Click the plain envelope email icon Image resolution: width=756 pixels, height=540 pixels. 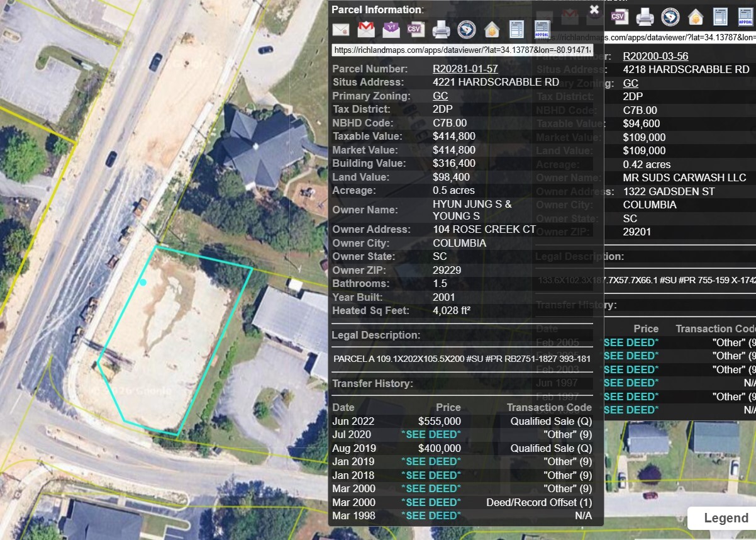click(x=341, y=30)
